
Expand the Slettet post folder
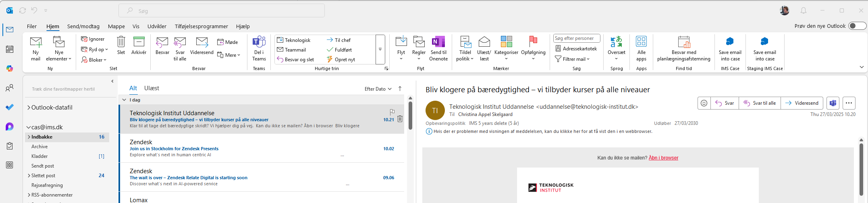coord(29,176)
